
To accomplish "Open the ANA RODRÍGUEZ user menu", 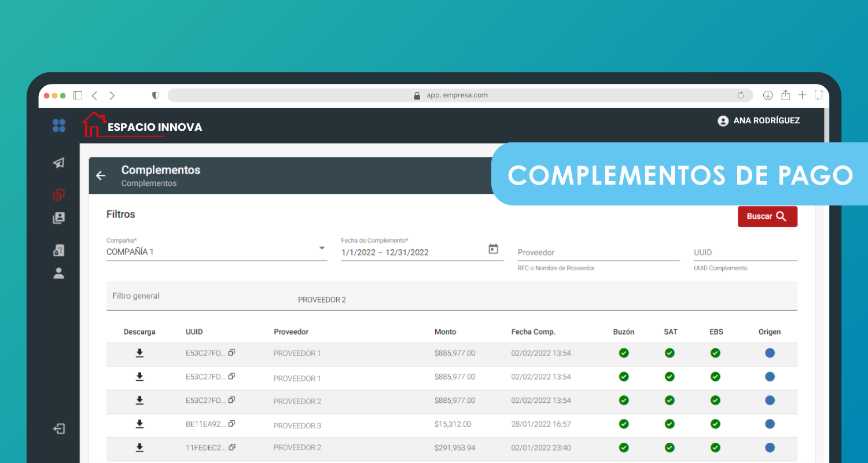I will coord(758,121).
